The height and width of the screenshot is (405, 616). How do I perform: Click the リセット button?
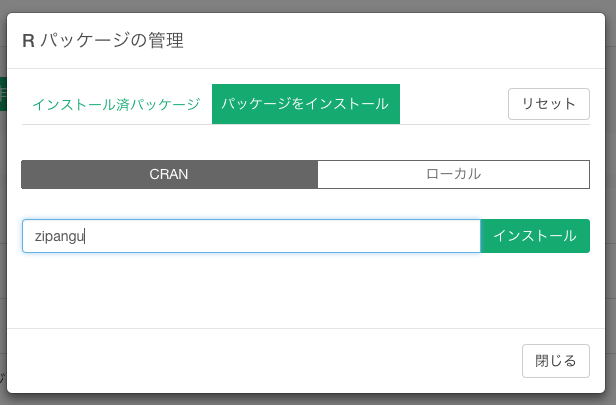click(548, 104)
